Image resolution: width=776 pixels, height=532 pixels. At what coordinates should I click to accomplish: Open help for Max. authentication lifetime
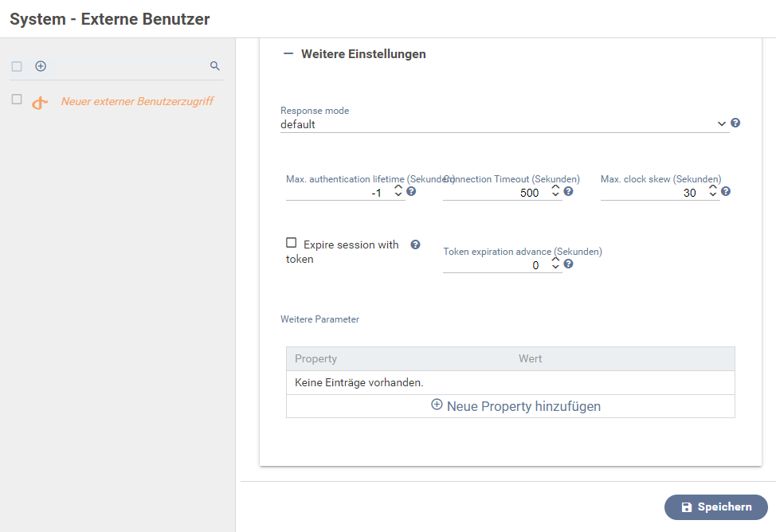(x=411, y=192)
